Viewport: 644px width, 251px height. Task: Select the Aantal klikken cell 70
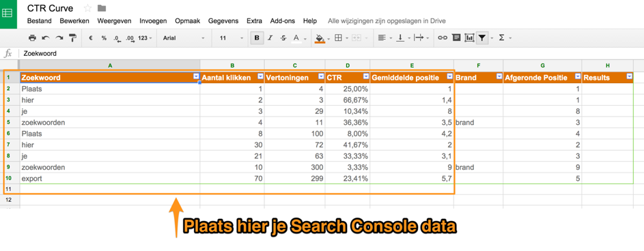[232, 179]
